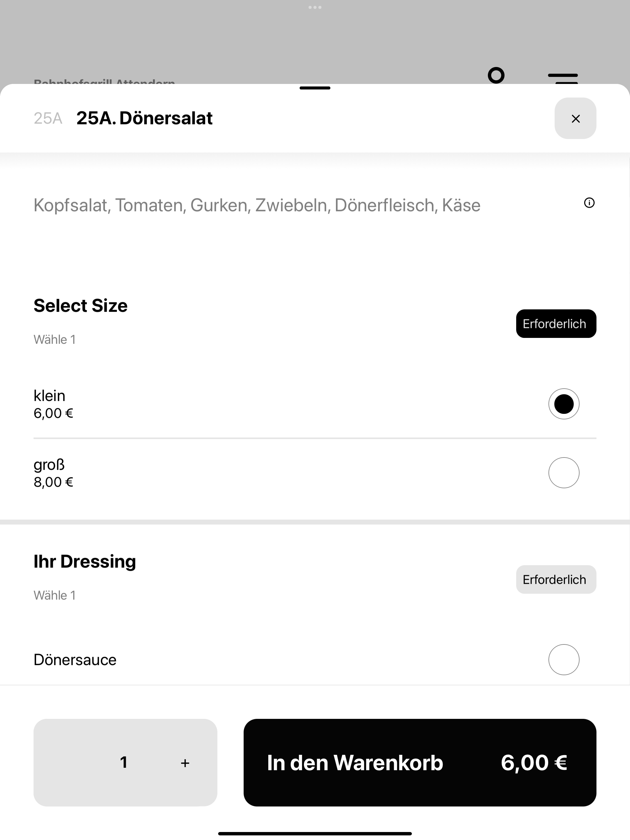Image resolution: width=630 pixels, height=840 pixels.
Task: Tap the 25A. Dönersalat title
Action: tap(144, 118)
